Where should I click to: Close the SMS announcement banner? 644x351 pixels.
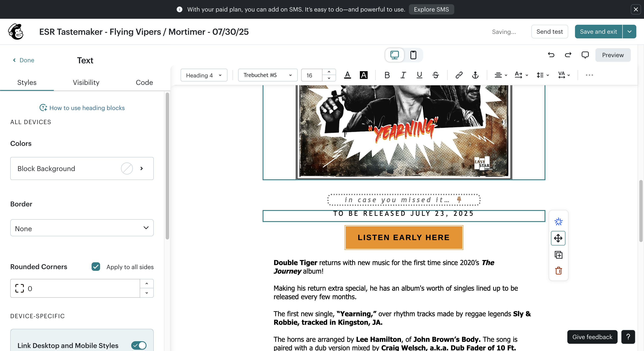(x=636, y=9)
